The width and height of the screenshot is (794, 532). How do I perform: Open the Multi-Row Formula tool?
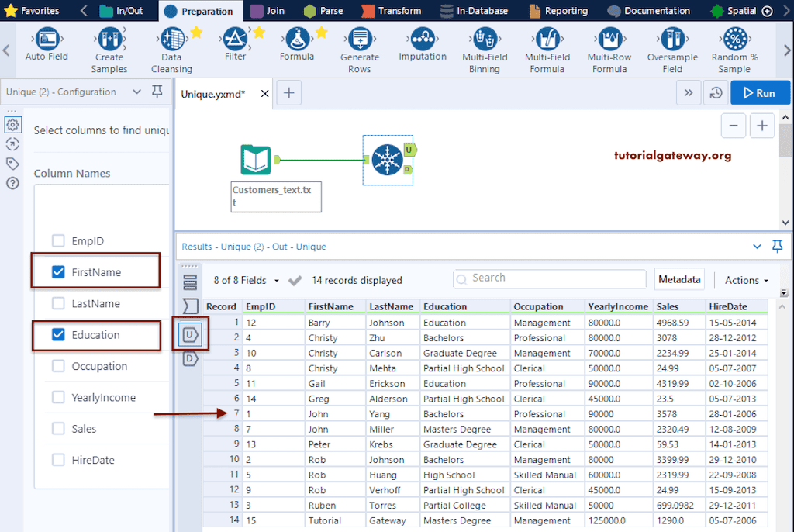tap(609, 40)
